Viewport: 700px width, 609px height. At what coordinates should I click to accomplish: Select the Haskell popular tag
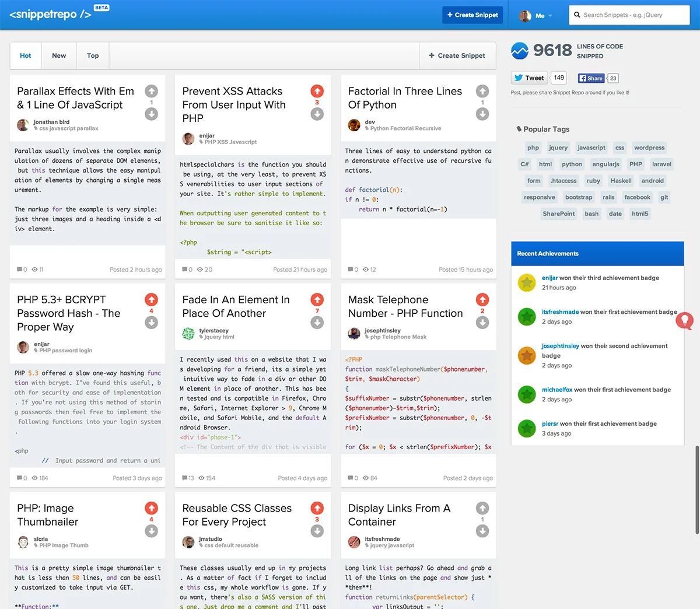pos(621,180)
